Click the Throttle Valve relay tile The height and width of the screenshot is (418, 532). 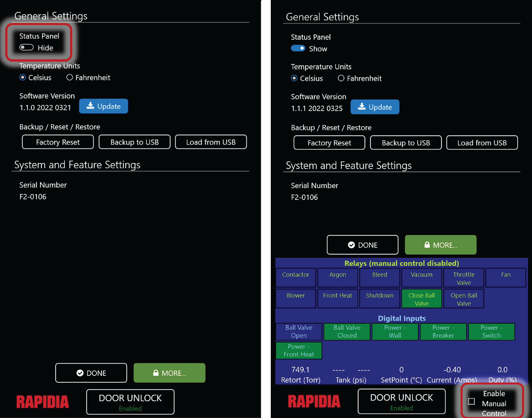[x=463, y=278]
